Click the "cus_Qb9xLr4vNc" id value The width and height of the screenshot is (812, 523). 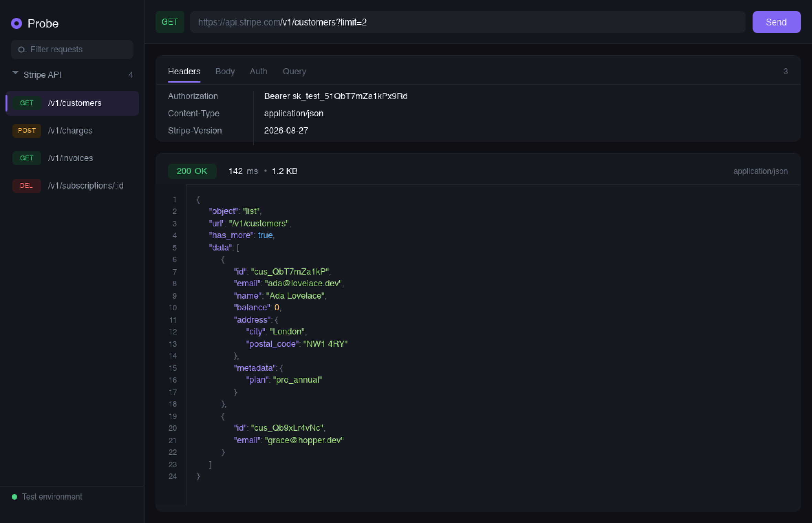pos(287,428)
